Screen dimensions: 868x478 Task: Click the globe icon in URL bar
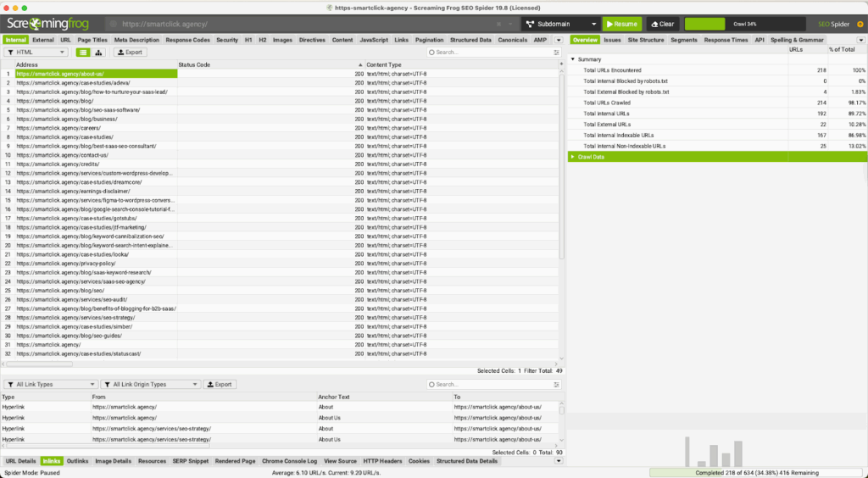[x=113, y=25]
